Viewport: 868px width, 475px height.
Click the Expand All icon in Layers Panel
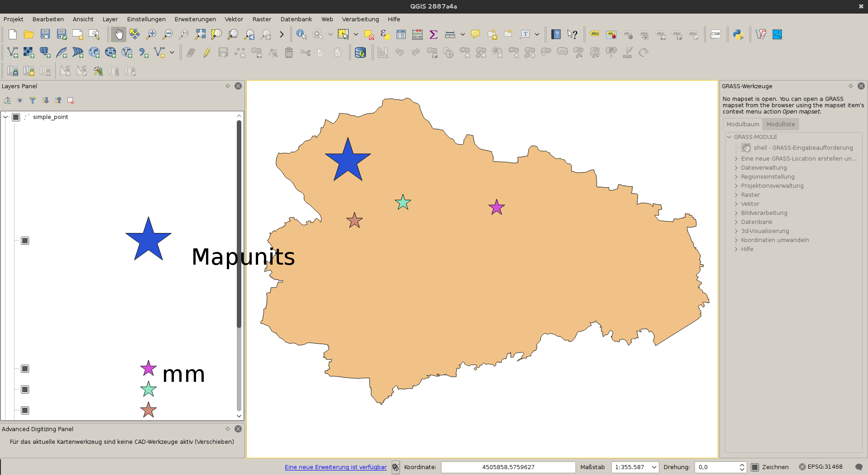click(45, 100)
